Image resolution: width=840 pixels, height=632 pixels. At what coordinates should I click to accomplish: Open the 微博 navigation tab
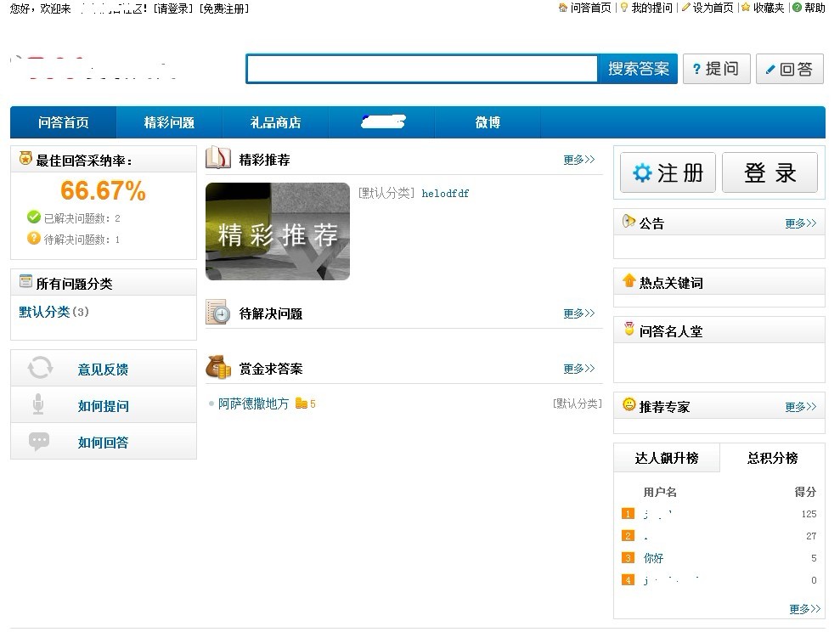[488, 122]
